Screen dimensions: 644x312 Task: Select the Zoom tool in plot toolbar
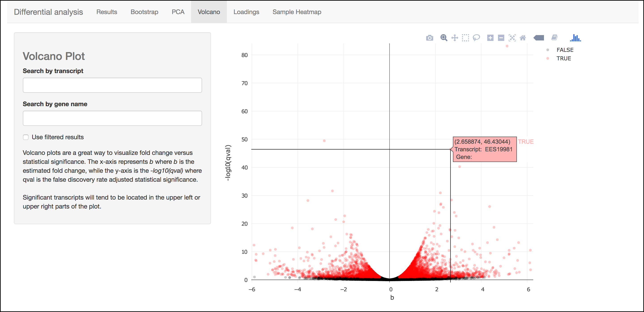pyautogui.click(x=444, y=38)
